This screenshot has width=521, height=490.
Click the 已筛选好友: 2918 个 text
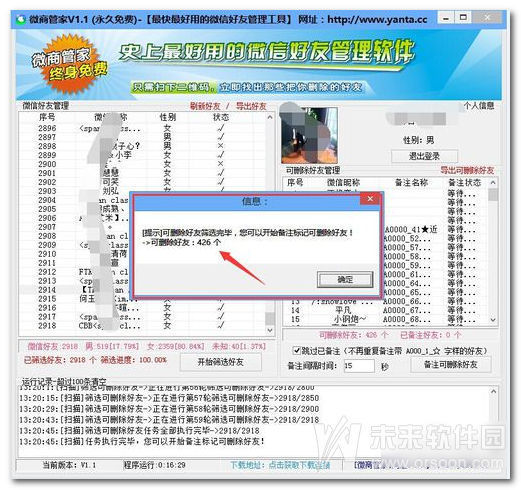point(60,360)
